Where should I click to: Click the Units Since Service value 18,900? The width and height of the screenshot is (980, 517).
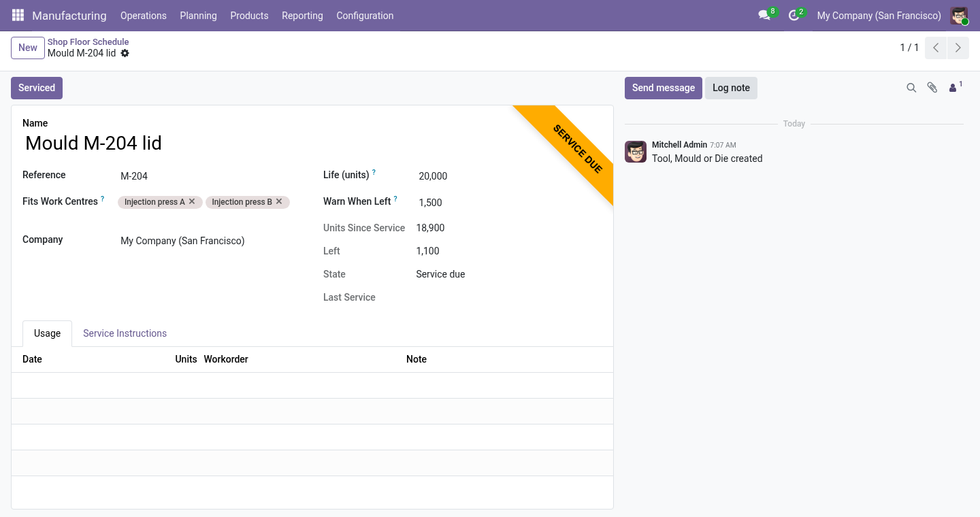point(430,228)
